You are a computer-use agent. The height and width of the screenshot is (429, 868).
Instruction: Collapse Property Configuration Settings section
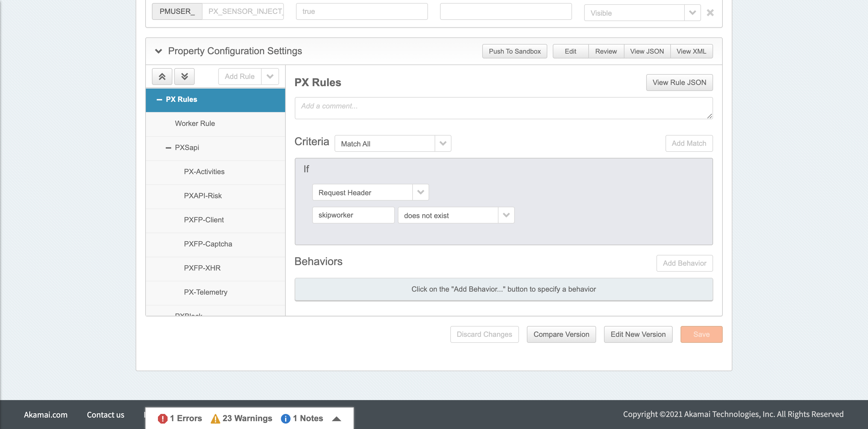pos(158,51)
